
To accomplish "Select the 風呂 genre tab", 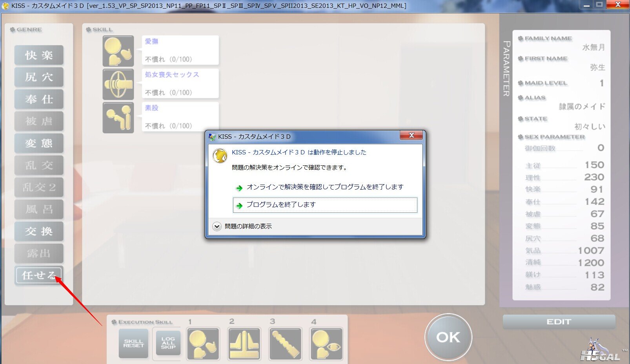I will coord(39,209).
